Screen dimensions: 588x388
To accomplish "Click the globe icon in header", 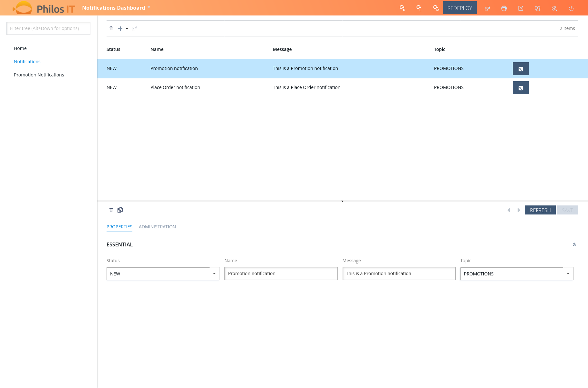I will (538, 8).
